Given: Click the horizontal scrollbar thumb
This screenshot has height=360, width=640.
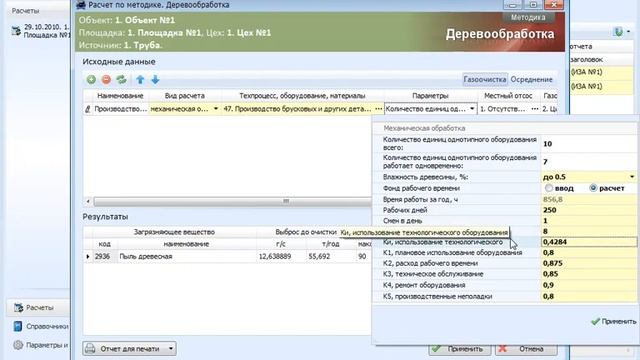Looking at the screenshot, I should click(x=233, y=201).
